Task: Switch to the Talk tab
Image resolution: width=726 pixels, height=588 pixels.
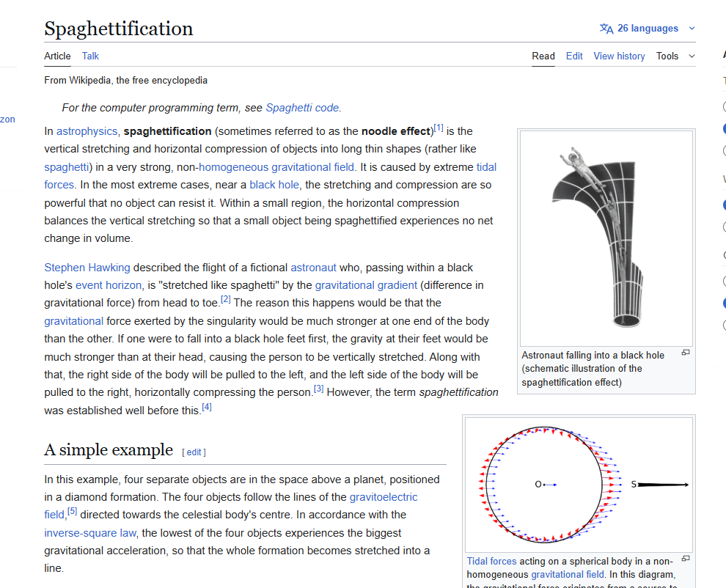Action: (90, 56)
